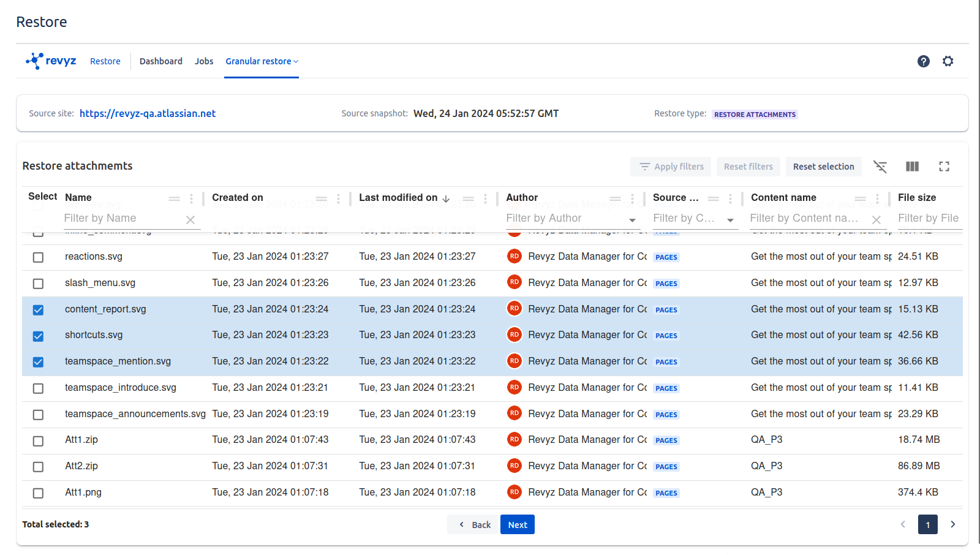Screen dimensions: 980x555
Task: Open the settings gear icon
Action: (948, 61)
